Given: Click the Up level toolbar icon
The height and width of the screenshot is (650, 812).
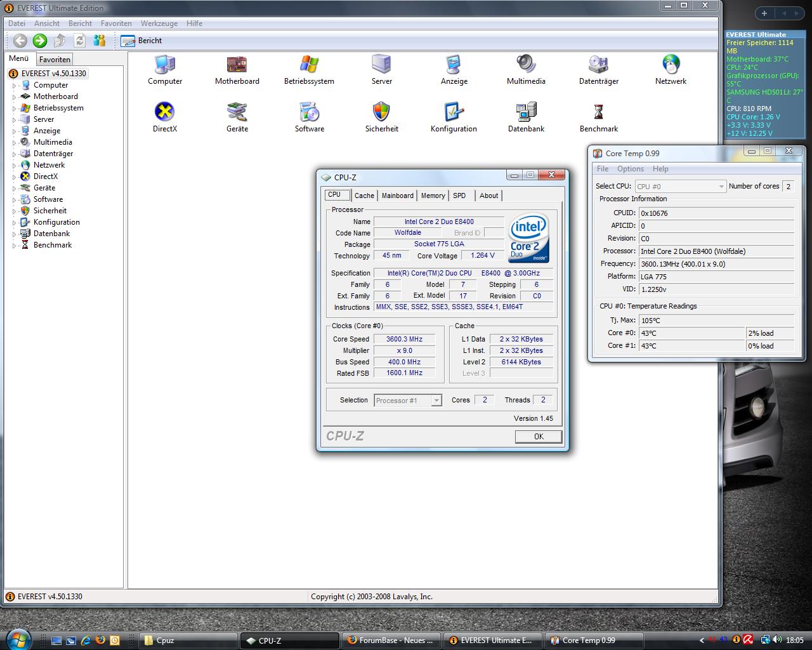Looking at the screenshot, I should 60,41.
